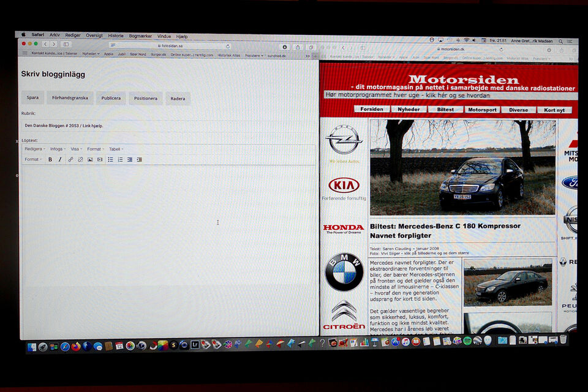Open the Historie menu
Image resolution: width=588 pixels, height=392 pixels.
pyautogui.click(x=116, y=36)
